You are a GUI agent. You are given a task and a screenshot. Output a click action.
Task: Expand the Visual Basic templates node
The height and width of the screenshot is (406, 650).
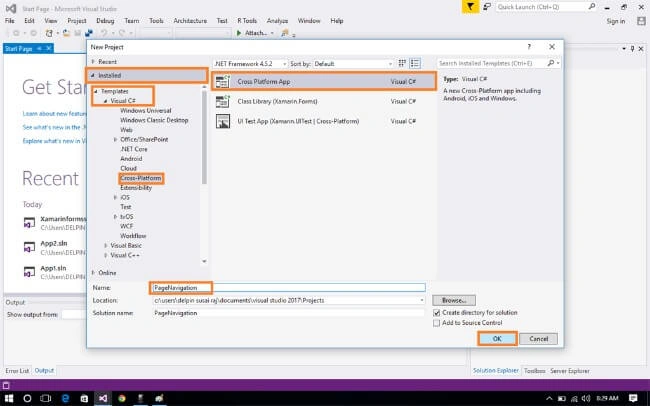[x=106, y=246]
